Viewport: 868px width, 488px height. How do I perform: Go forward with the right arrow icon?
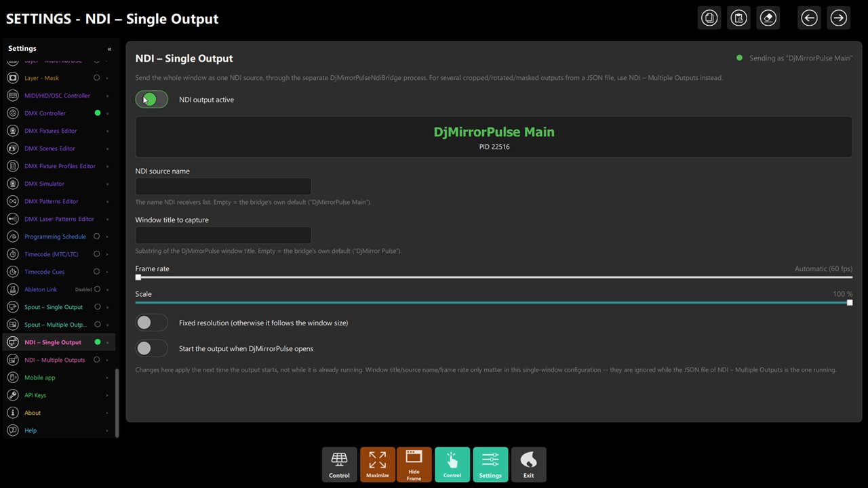point(838,18)
